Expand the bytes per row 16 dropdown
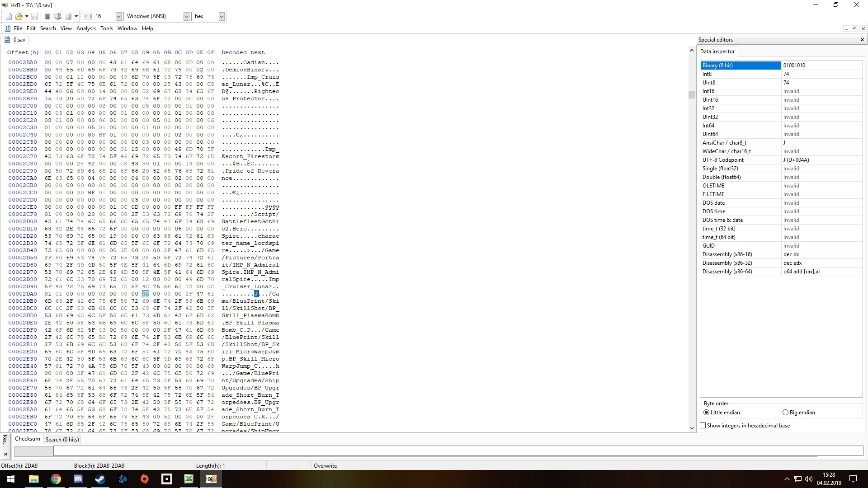Image resolution: width=868 pixels, height=488 pixels. click(118, 16)
